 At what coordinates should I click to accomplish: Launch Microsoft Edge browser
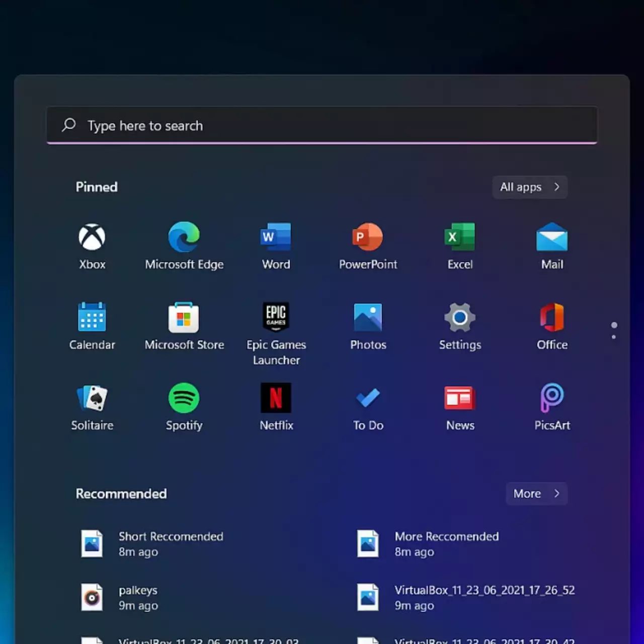(x=184, y=247)
